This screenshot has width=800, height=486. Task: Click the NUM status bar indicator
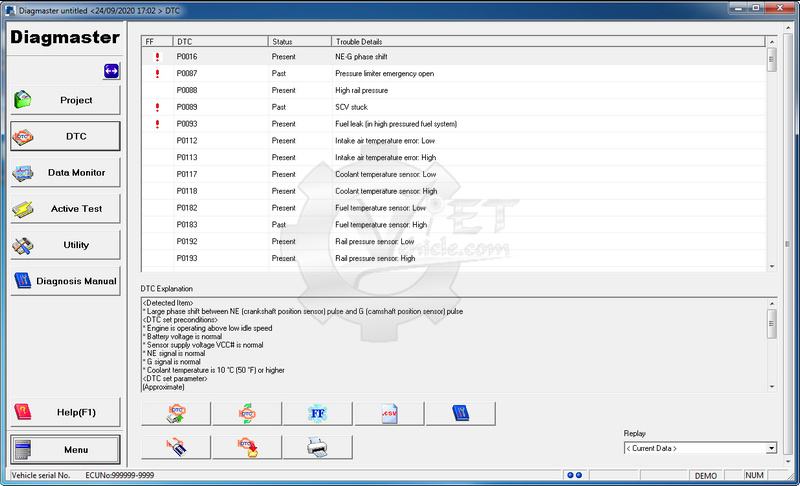point(754,475)
